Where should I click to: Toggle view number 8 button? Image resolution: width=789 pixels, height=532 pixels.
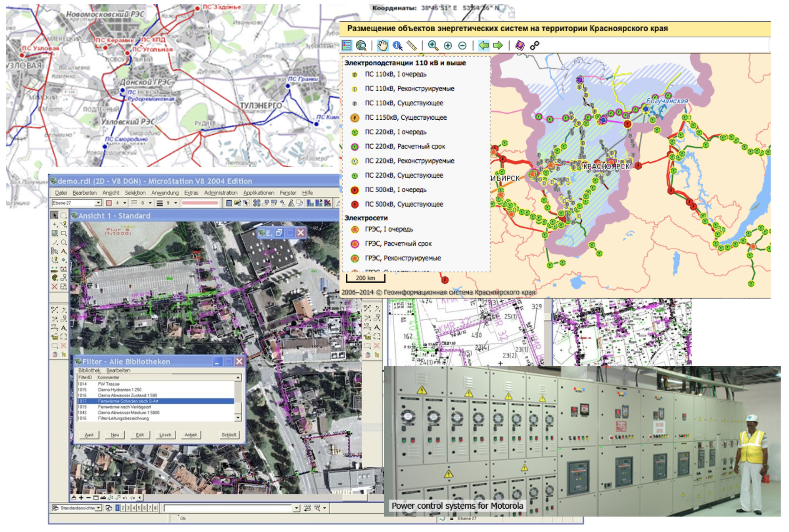point(155,508)
